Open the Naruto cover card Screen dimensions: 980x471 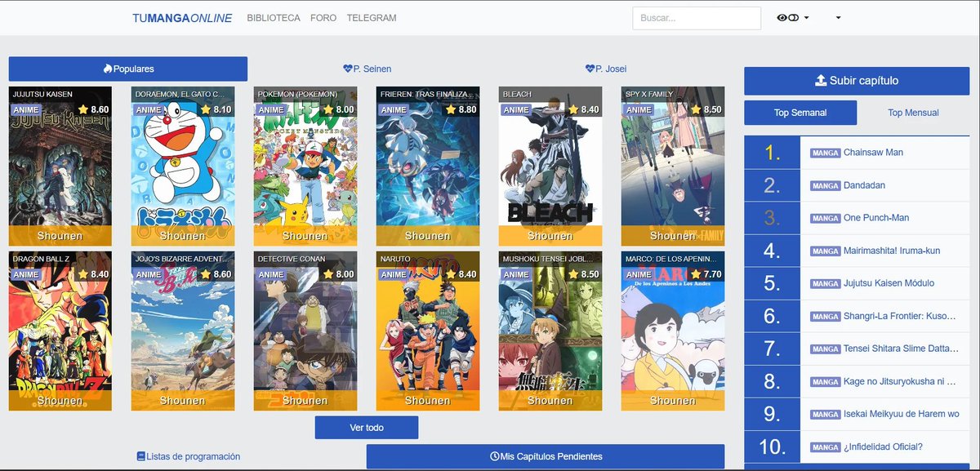[428, 331]
